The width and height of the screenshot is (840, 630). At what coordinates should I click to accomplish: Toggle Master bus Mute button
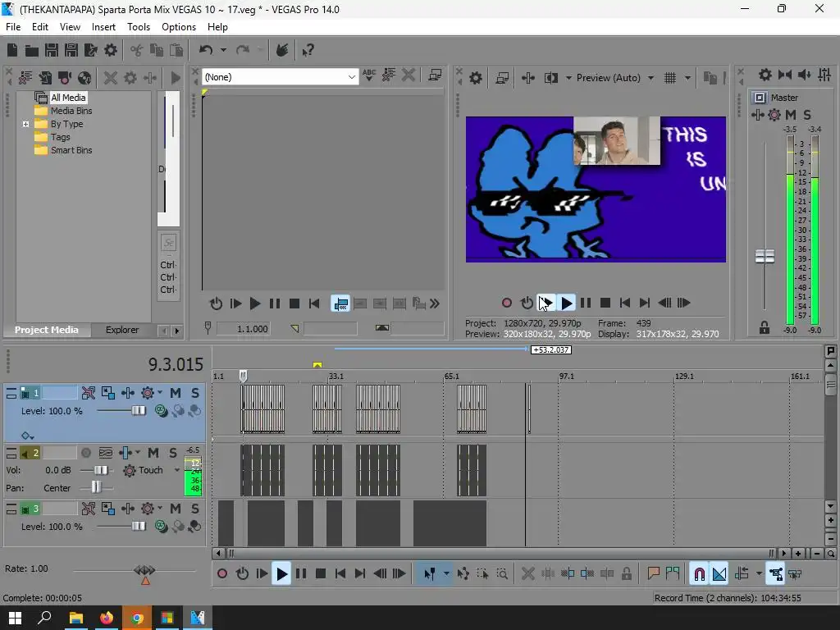(x=791, y=115)
